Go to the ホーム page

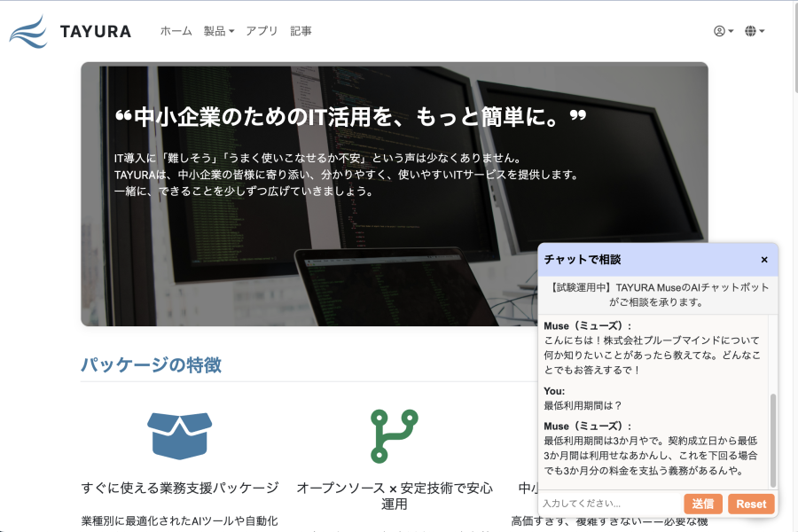pyautogui.click(x=176, y=31)
